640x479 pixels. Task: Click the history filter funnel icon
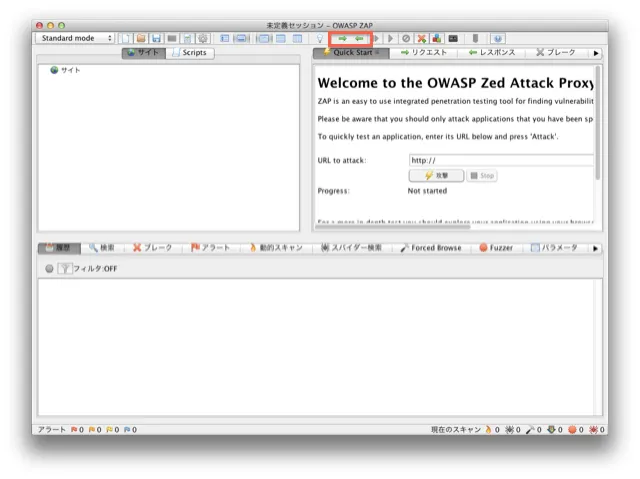(x=65, y=268)
